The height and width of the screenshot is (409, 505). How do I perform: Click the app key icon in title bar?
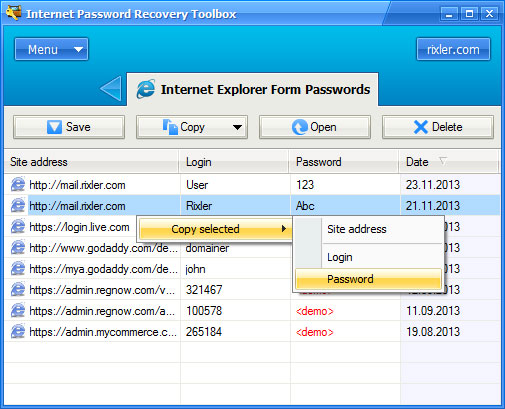point(13,13)
